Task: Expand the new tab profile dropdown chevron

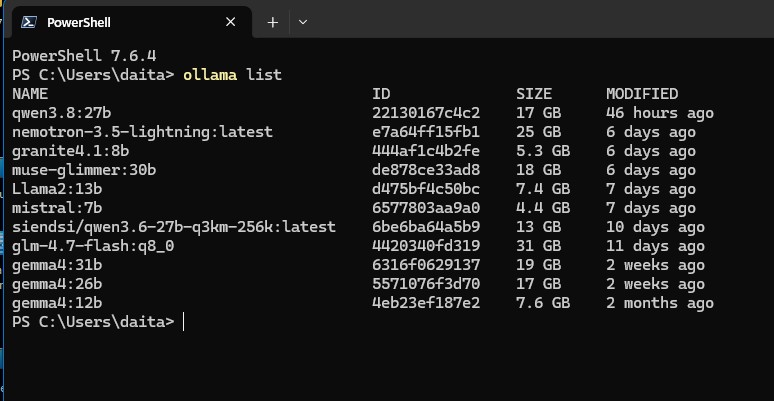Action: pos(303,22)
